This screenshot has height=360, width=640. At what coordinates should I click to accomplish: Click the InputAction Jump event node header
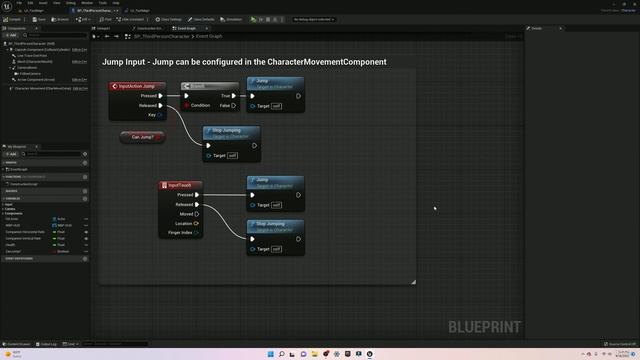pyautogui.click(x=138, y=86)
